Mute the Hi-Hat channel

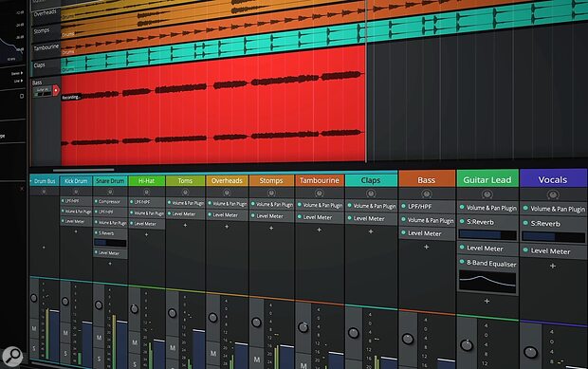135,342
